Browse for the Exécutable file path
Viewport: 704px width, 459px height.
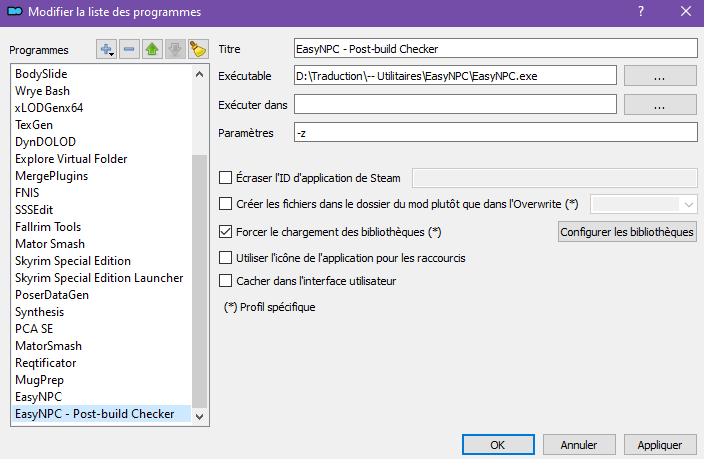(659, 75)
